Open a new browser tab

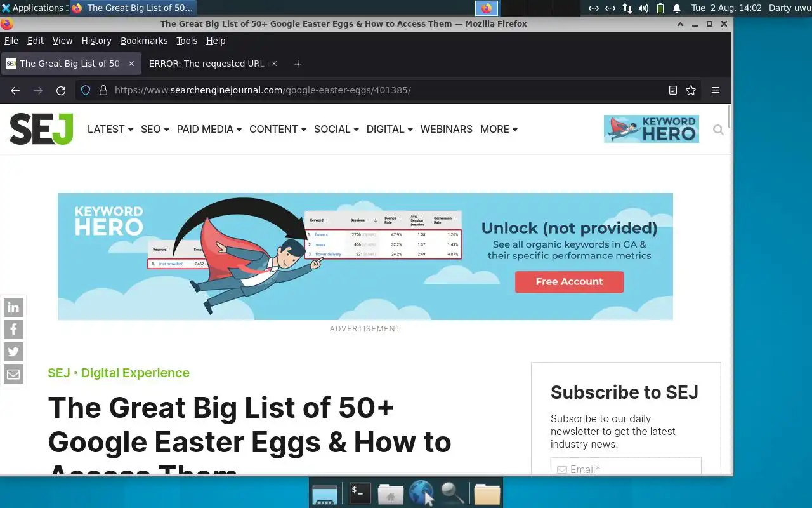click(x=298, y=63)
